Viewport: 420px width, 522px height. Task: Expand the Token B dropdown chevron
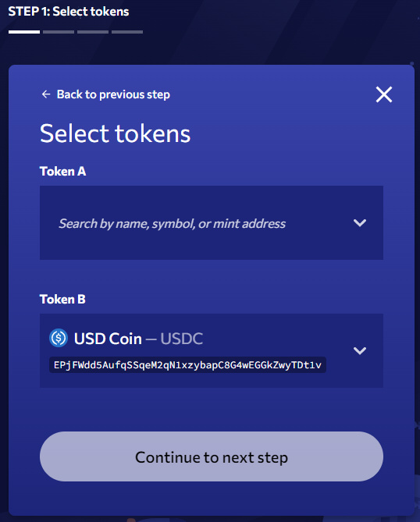pos(360,350)
